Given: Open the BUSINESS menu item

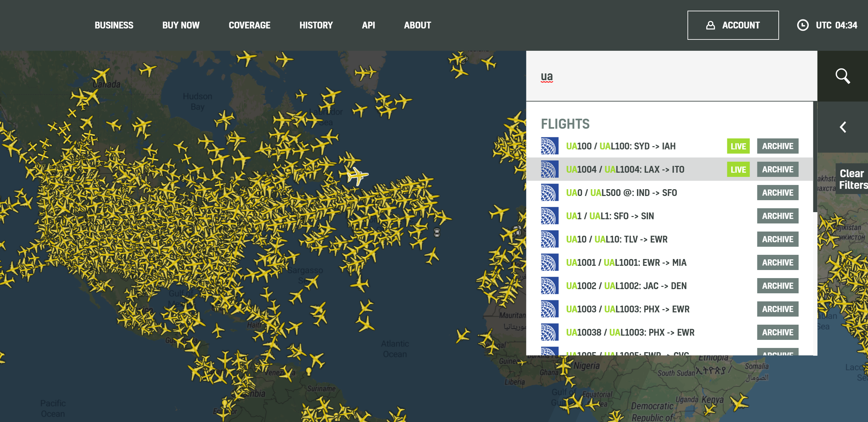Looking at the screenshot, I should click(114, 25).
